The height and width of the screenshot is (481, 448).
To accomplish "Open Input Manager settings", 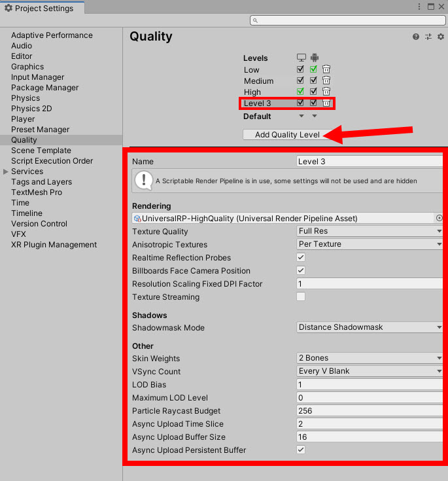I will click(x=38, y=77).
